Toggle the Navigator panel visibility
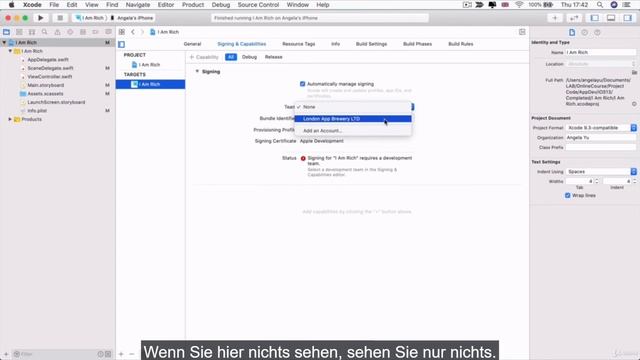640x360 pixels. point(595,18)
